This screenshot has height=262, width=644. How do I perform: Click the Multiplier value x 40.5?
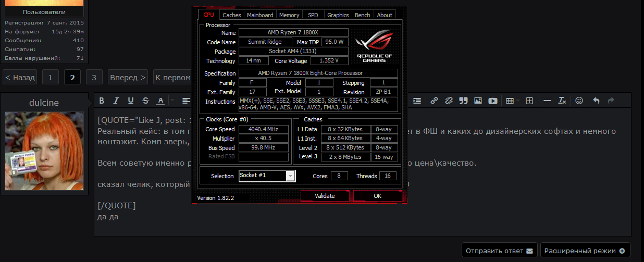coord(264,139)
